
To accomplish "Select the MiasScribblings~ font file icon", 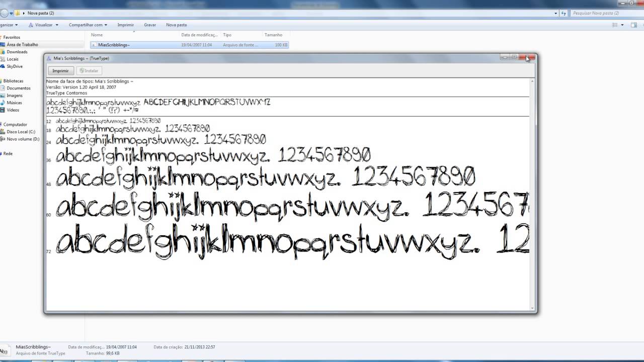I will [x=94, y=45].
